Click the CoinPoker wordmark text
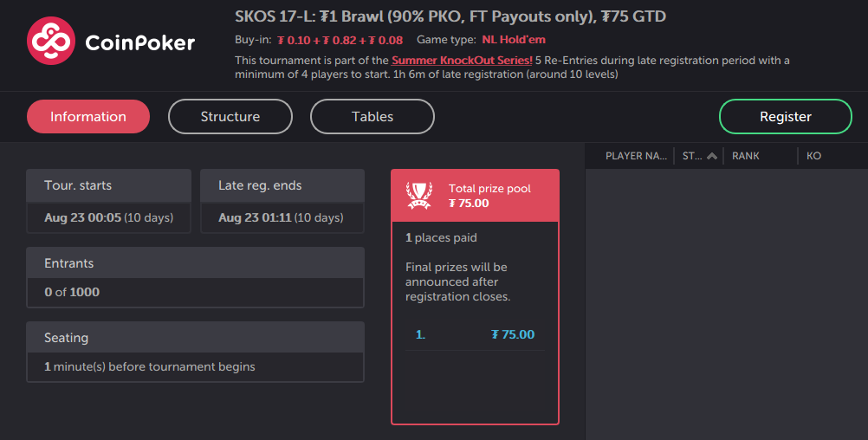This screenshot has width=868, height=440. coord(140,42)
